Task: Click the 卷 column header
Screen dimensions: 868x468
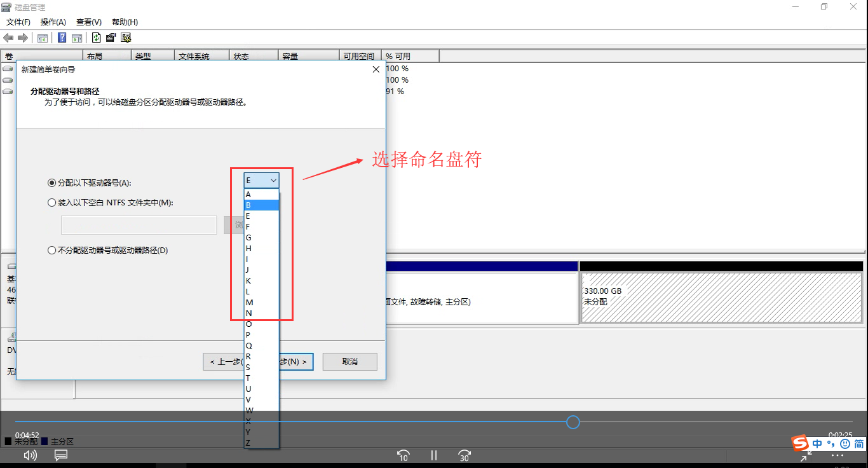Action: click(x=42, y=57)
